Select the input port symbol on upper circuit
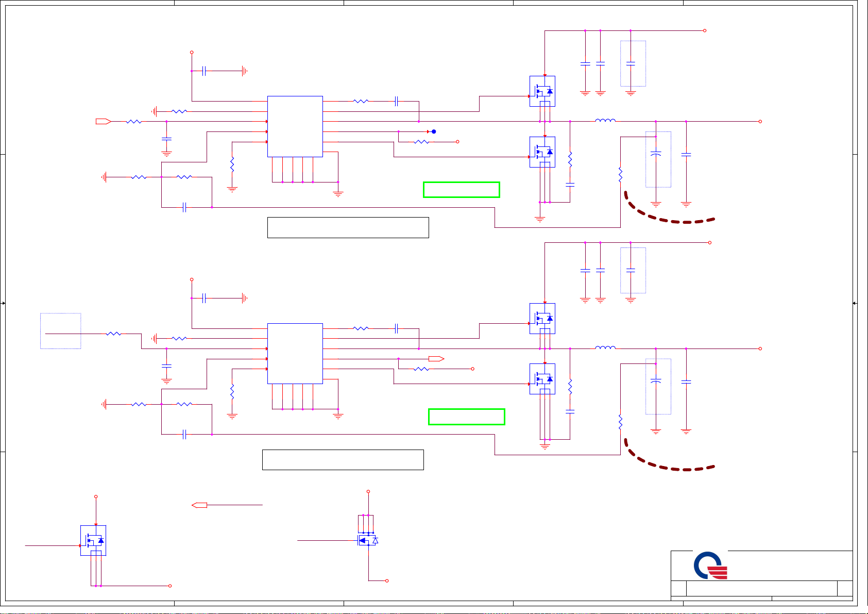This screenshot has height=614, width=868. click(x=104, y=122)
